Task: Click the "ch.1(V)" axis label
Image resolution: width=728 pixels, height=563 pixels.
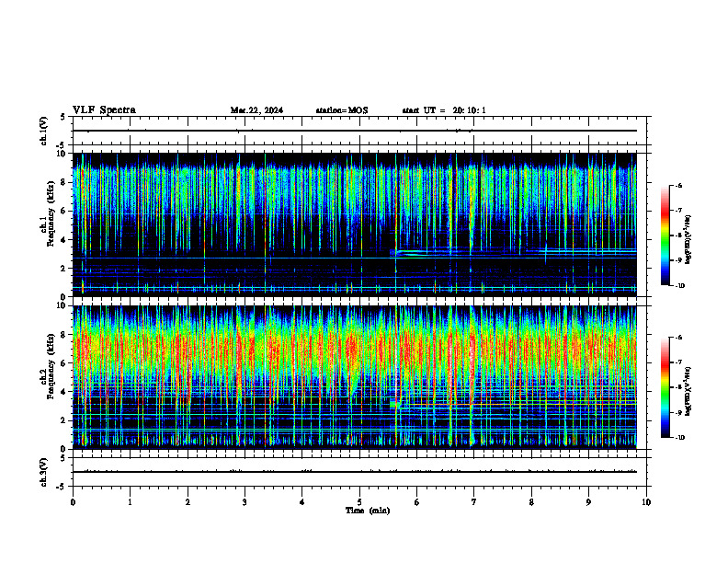Action: pos(43,131)
